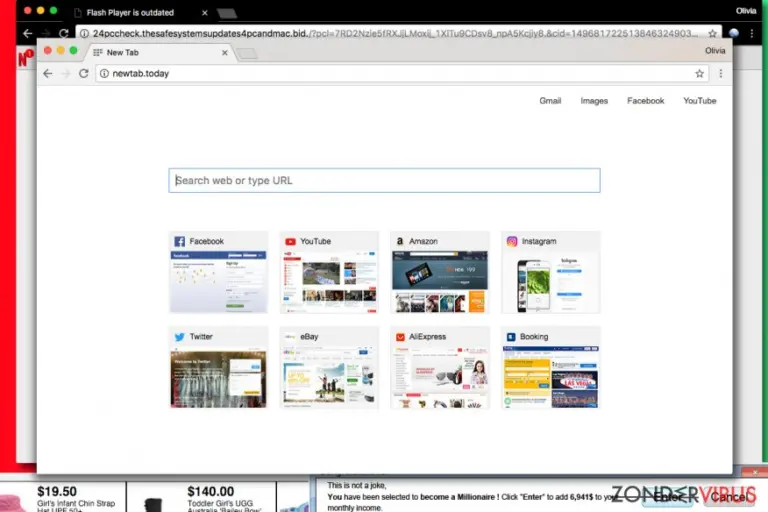Open the Facebook shortcut tile
768x512 pixels.
218,272
